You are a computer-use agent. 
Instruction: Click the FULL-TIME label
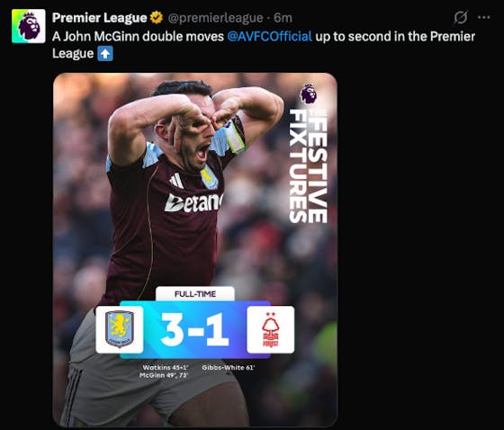tap(195, 294)
